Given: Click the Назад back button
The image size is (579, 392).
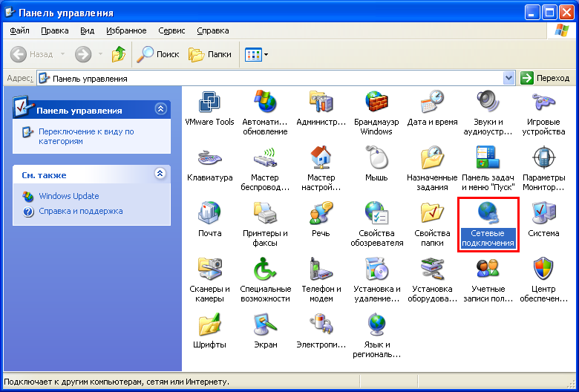Looking at the screenshot, I should (32, 54).
